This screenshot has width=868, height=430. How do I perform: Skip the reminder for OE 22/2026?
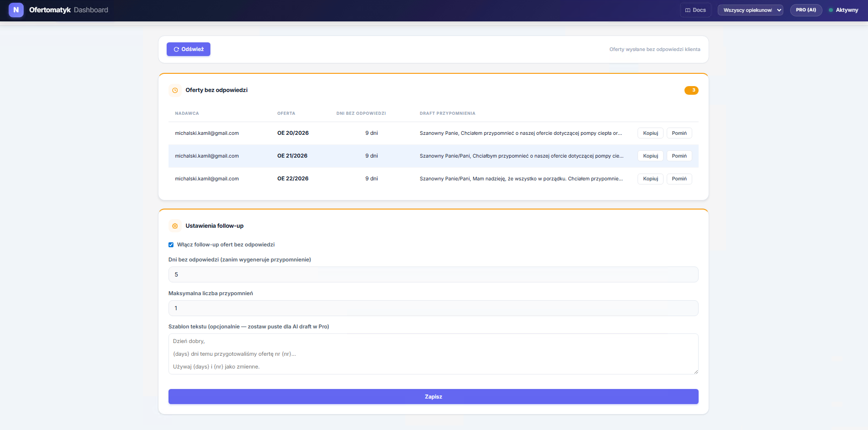(679, 179)
